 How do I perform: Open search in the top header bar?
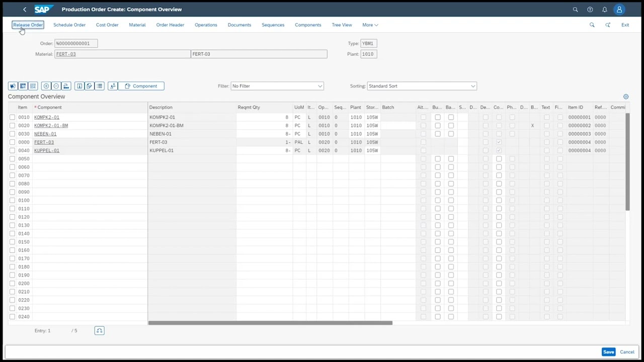pyautogui.click(x=575, y=10)
